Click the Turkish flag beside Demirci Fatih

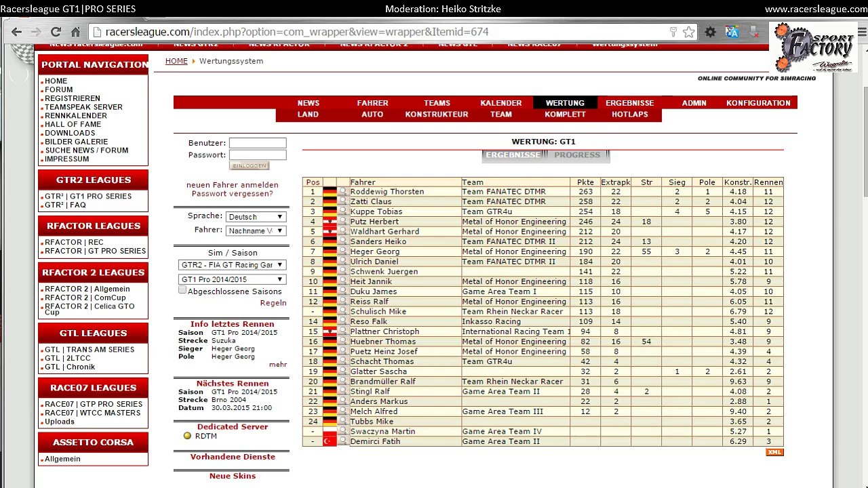pos(330,441)
